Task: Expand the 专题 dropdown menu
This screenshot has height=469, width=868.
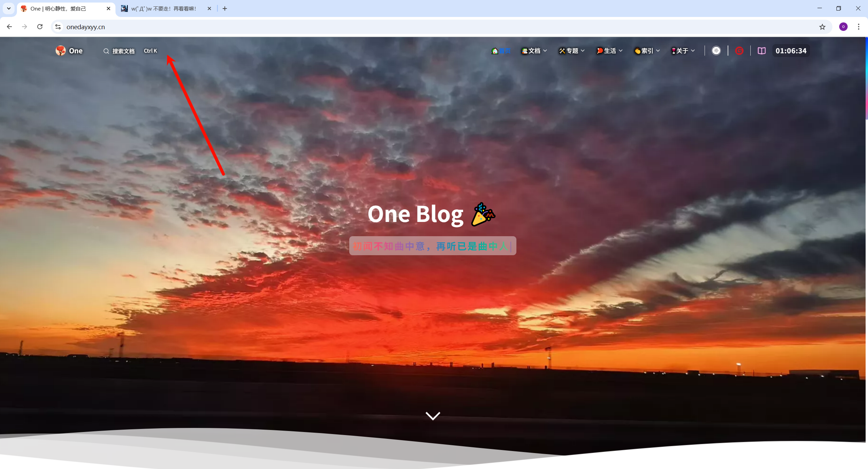Action: click(572, 51)
